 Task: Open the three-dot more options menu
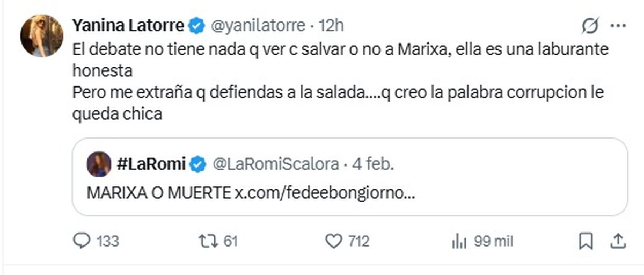click(618, 25)
